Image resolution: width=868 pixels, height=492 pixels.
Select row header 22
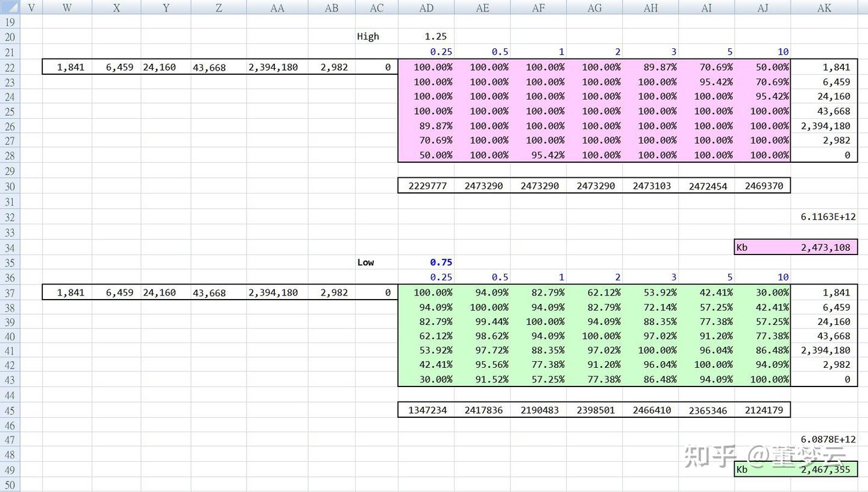tap(10, 67)
